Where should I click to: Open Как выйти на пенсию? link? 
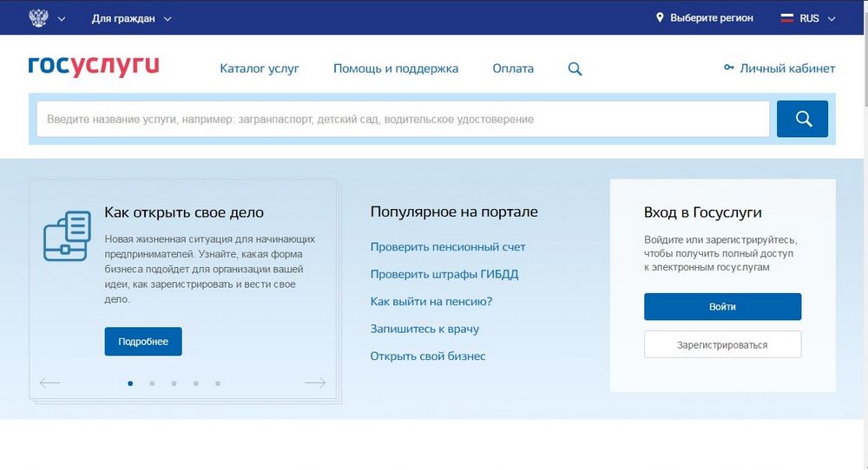pyautogui.click(x=431, y=302)
